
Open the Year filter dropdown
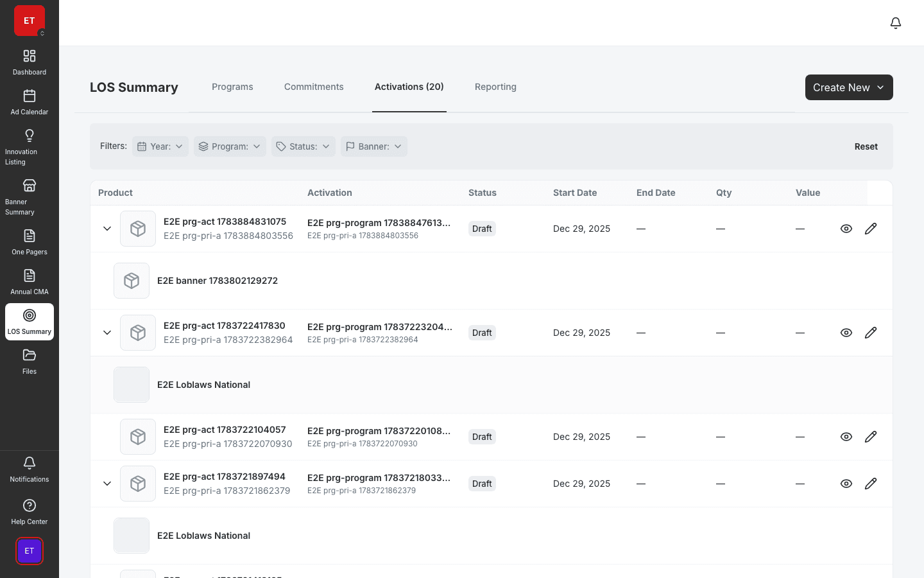coord(160,146)
